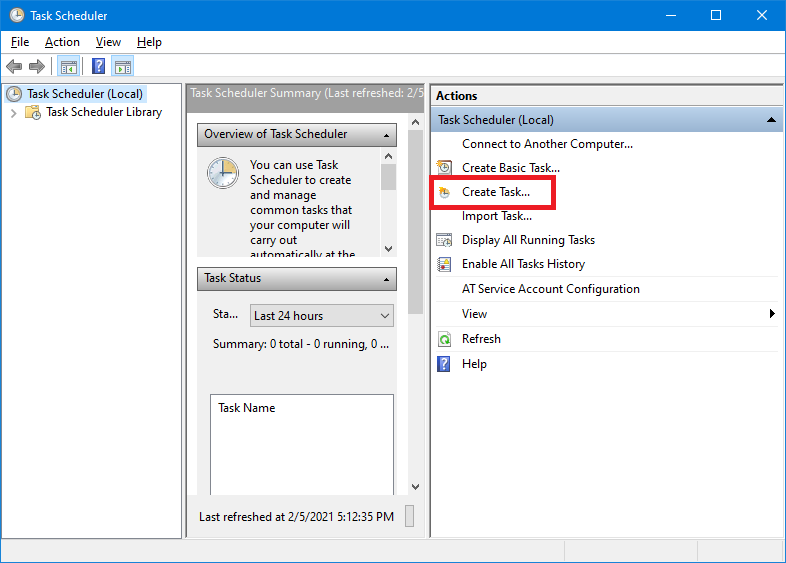Viewport: 786px width, 563px height.
Task: Click the Forward arrow toolbar icon
Action: click(37, 66)
